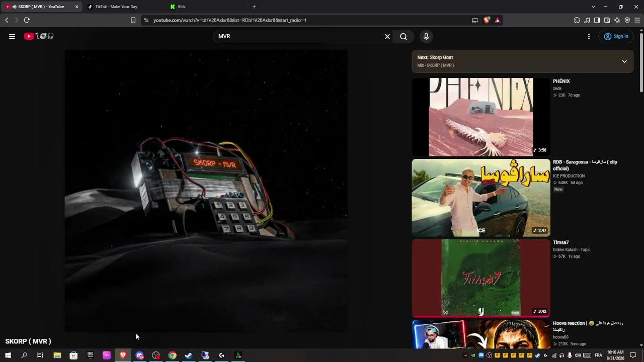Click the page vertical scrollbar thumb
Image resolution: width=644 pixels, height=362 pixels.
(641, 63)
